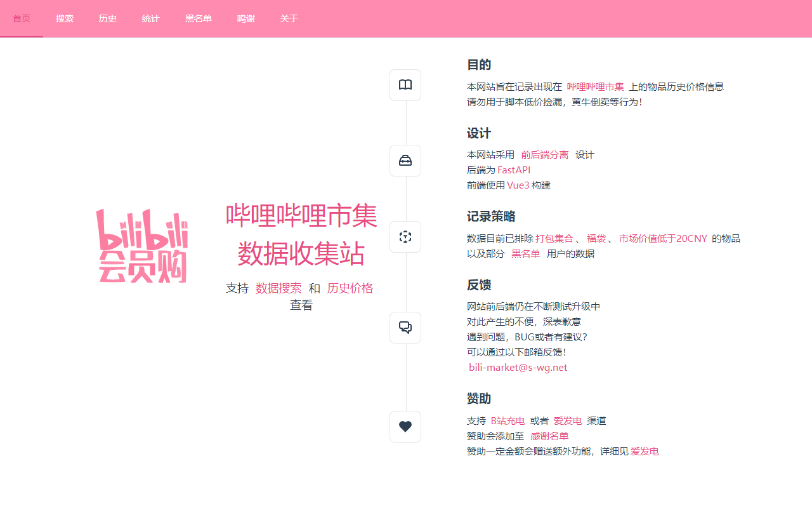Screen dimensions: 812x508
Task: Click the chat bubbles feedback icon
Action: point(405,328)
